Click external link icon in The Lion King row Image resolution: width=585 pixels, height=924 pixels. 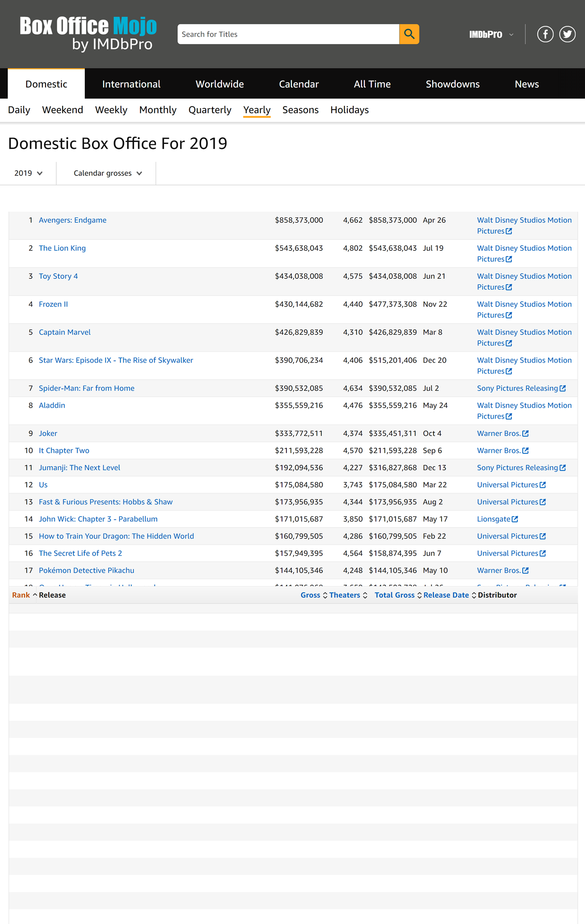(509, 259)
